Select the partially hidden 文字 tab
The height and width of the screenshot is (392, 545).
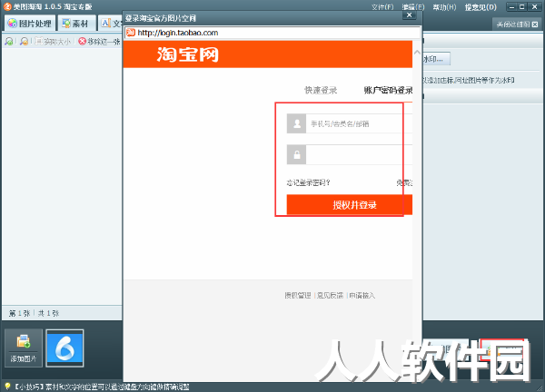pos(111,24)
